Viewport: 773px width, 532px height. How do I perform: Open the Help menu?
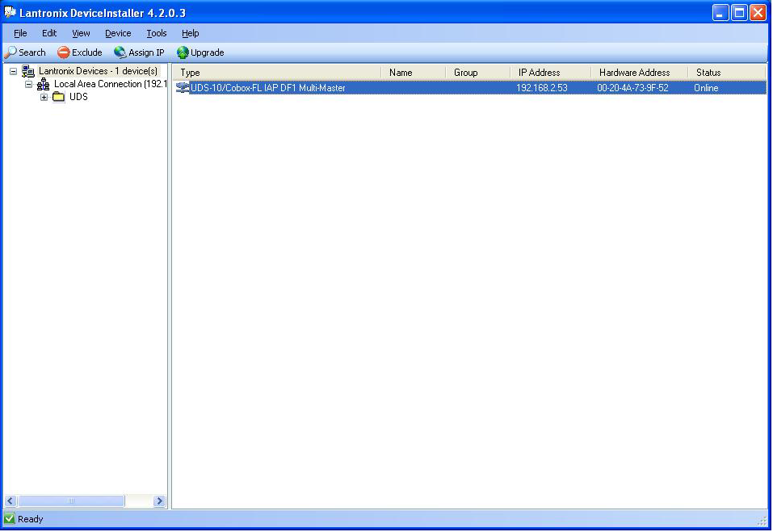(x=191, y=33)
